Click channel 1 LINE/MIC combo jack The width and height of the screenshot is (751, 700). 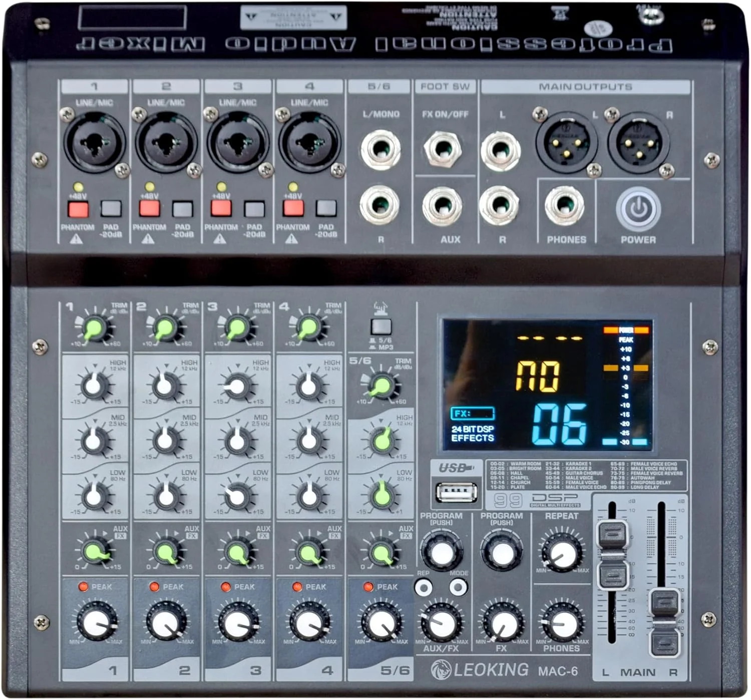(95, 142)
